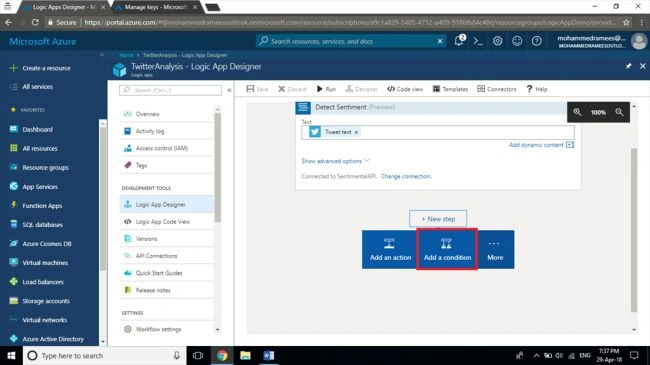This screenshot has width=650, height=365.
Task: Open App Services
Action: tap(34, 187)
